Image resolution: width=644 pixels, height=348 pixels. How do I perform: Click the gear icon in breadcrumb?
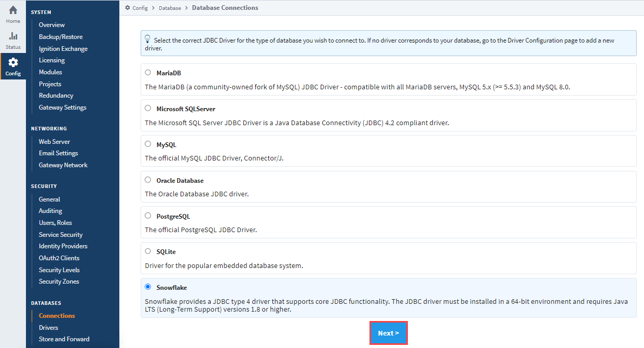128,8
